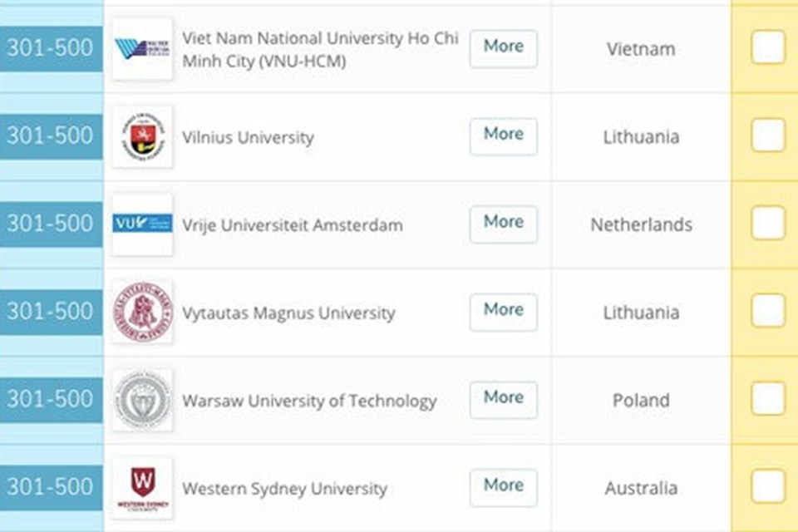Open the Western Sydney University name link
798x532 pixels.
coord(284,489)
